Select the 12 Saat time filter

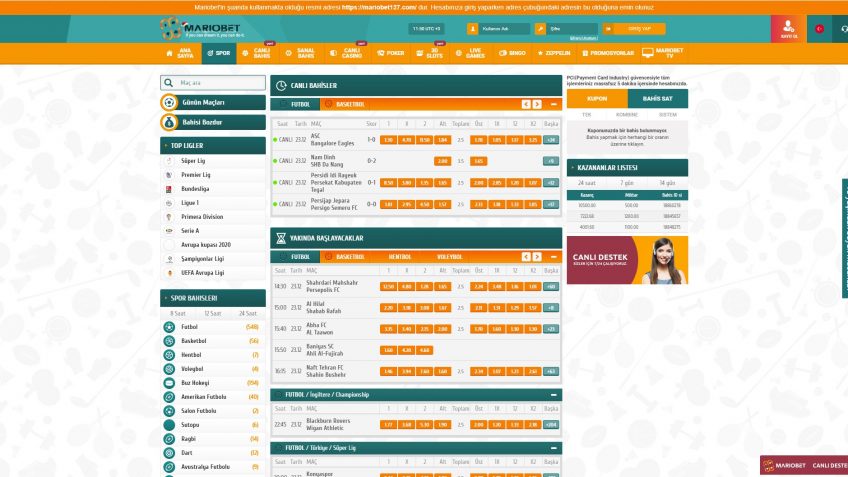[x=213, y=314]
